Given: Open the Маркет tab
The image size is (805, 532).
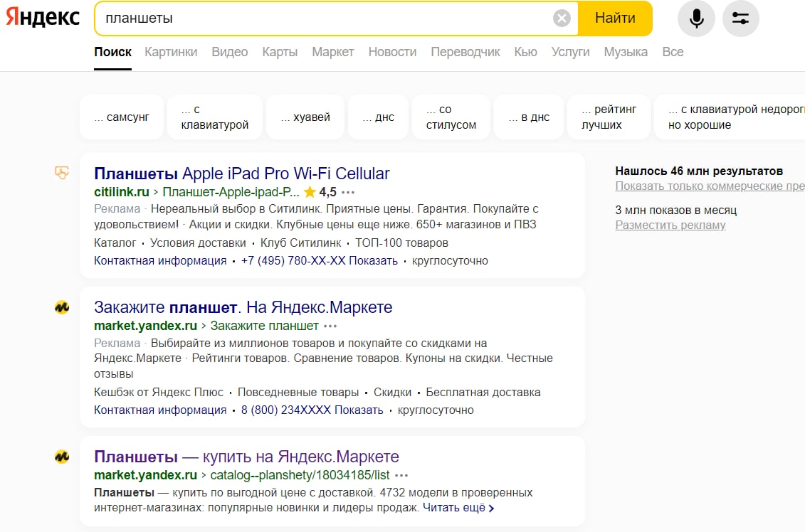Looking at the screenshot, I should [332, 52].
